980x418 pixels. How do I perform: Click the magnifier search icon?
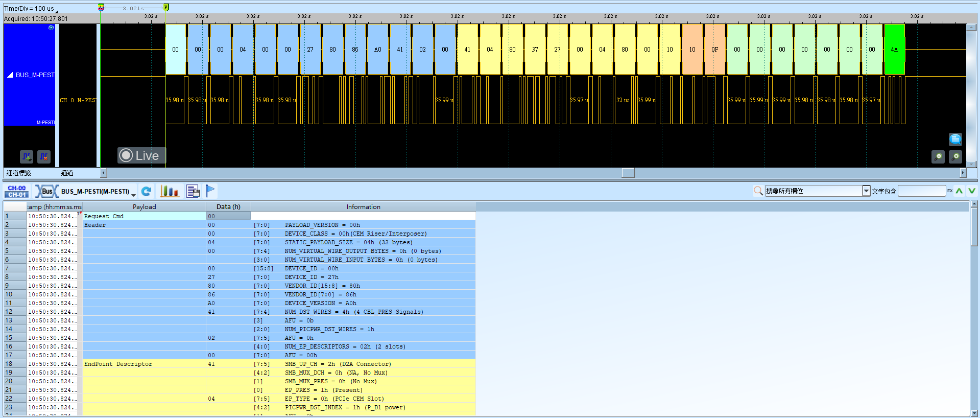pos(758,191)
